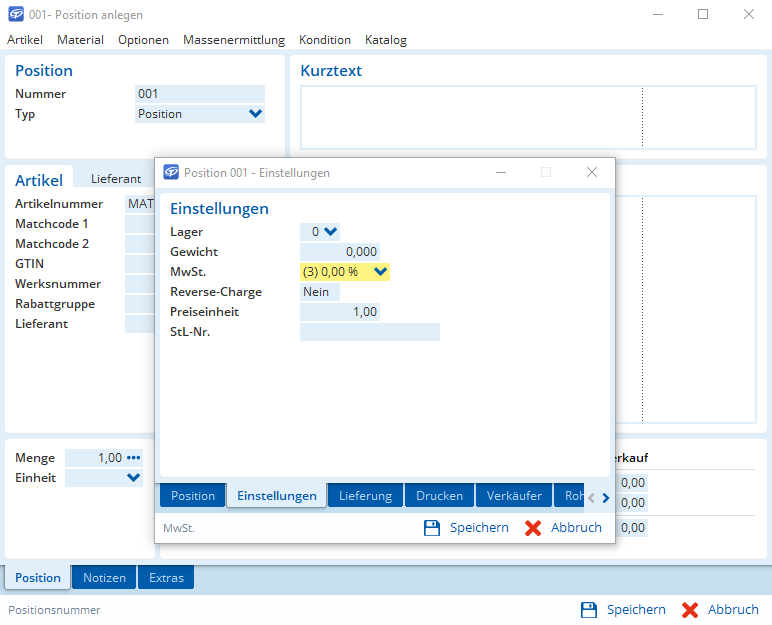Expand the MwSt. tax rate dropdown
Screen dimensions: 772x625
380,271
